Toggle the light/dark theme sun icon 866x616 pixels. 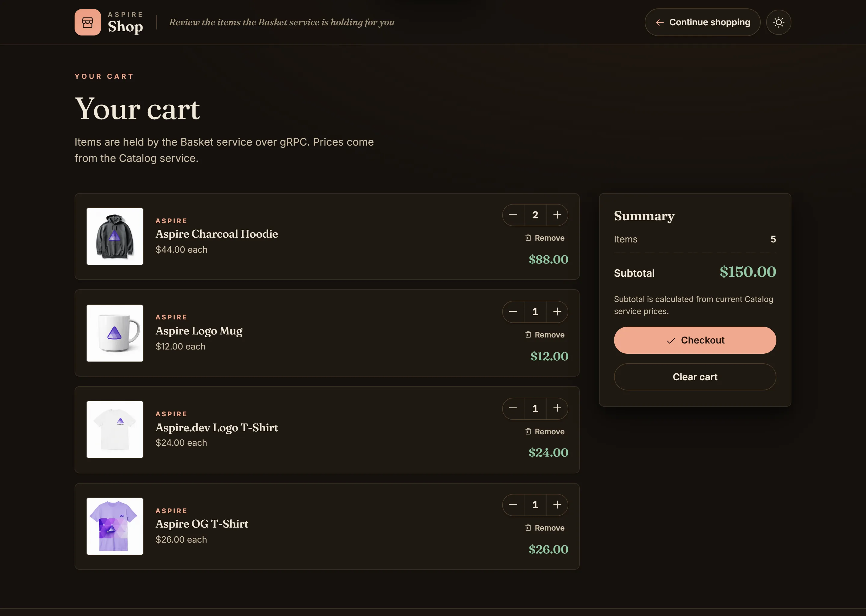tap(778, 22)
